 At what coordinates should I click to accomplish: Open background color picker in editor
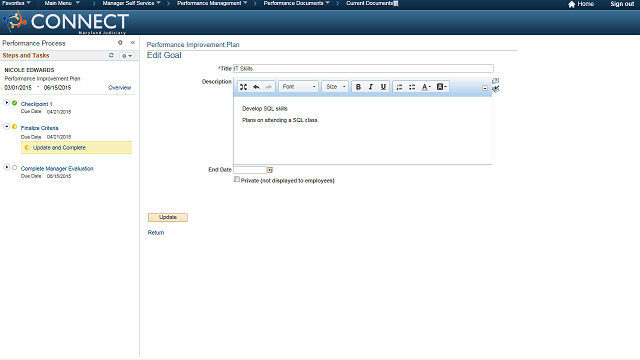(x=442, y=87)
